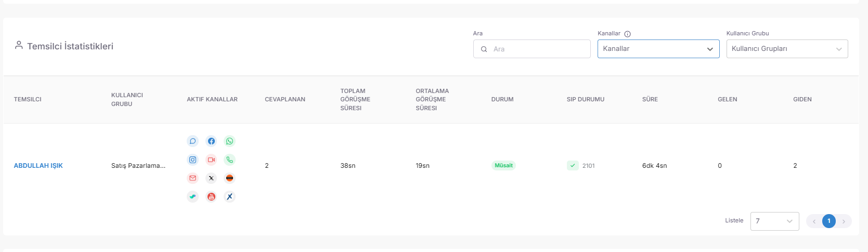
Task: Click the Müsait status badge
Action: 503,166
